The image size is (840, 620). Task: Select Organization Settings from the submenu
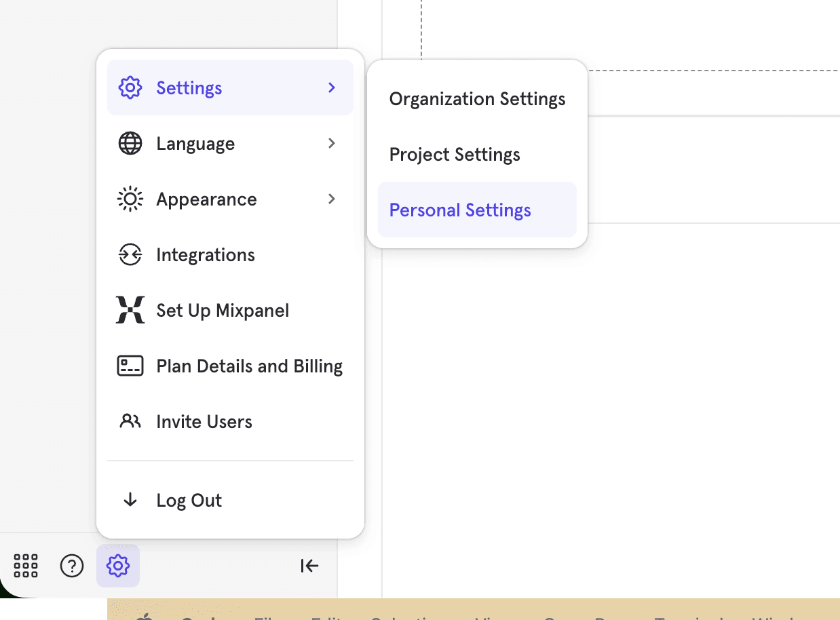(476, 98)
